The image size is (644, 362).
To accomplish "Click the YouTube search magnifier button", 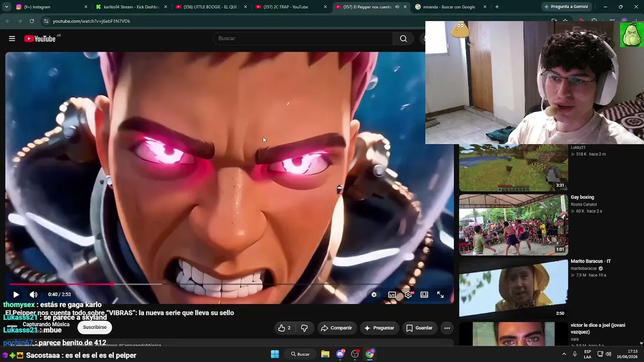I will (404, 39).
